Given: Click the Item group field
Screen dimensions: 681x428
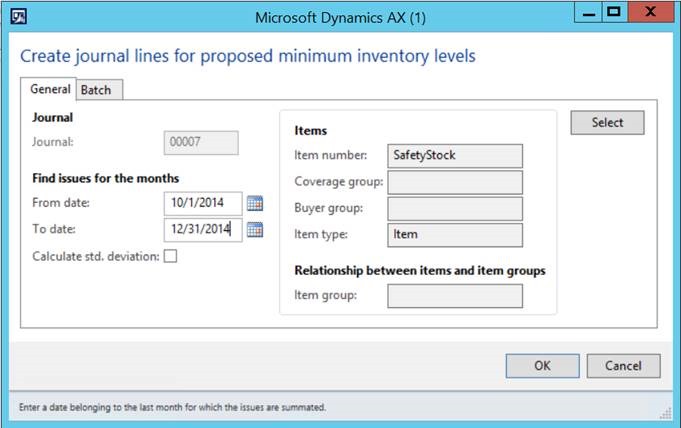Looking at the screenshot, I should coord(454,296).
